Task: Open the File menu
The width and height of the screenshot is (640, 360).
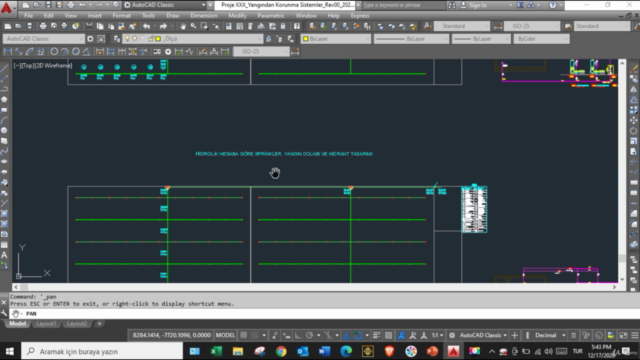Action: (29, 16)
